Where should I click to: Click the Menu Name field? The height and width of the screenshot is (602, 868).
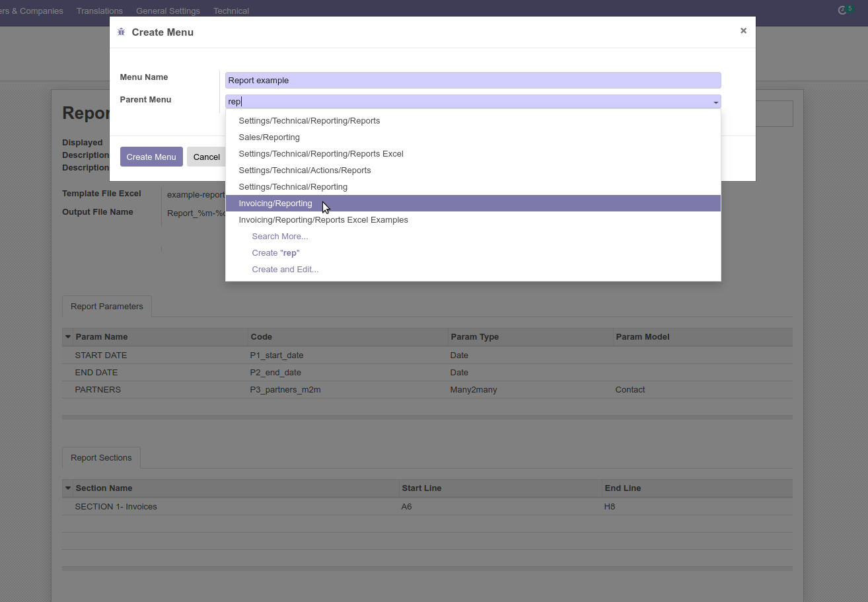[x=473, y=80]
